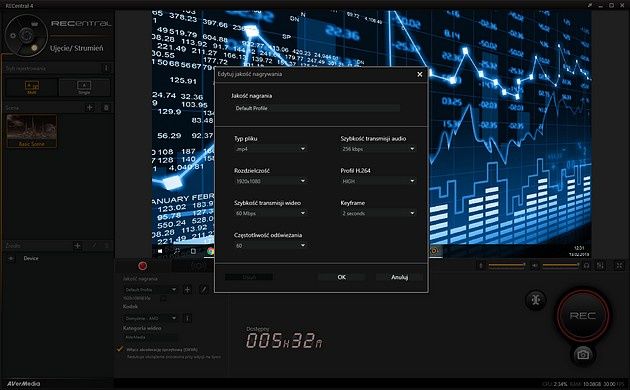Image resolution: width=630 pixels, height=390 pixels.
Task: Close the Edytuj jakość nagrywania dialog
Action: [x=419, y=74]
